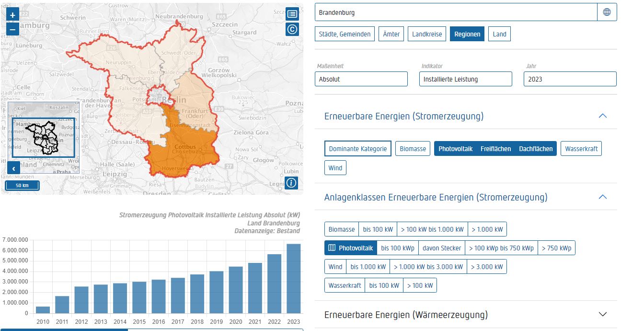Collapse the Erneuerbare Energien (Stromerzeugung) section
Viewport: 644px width, 331px height.
603,116
